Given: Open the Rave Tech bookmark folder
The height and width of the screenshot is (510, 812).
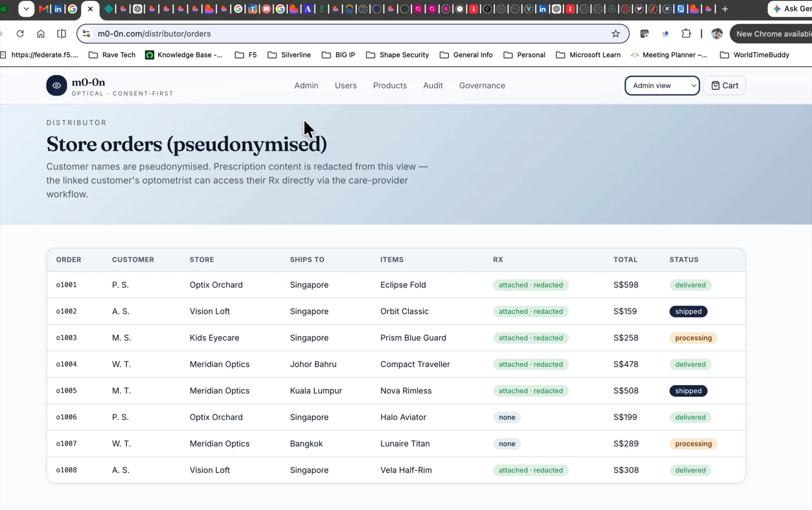Looking at the screenshot, I should (112, 55).
